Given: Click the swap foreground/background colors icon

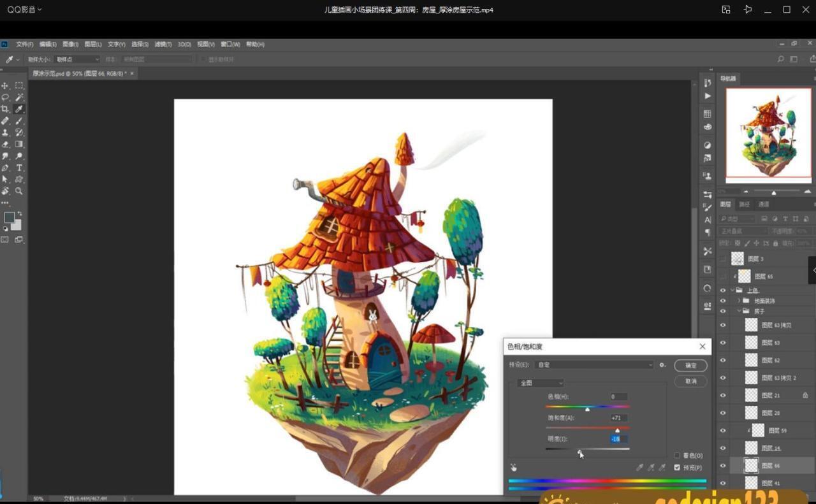Looking at the screenshot, I should [x=19, y=214].
